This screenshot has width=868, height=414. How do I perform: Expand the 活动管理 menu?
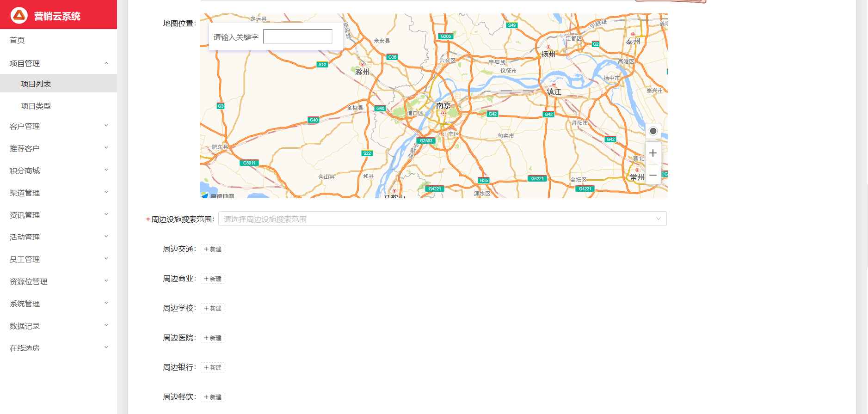(x=58, y=237)
